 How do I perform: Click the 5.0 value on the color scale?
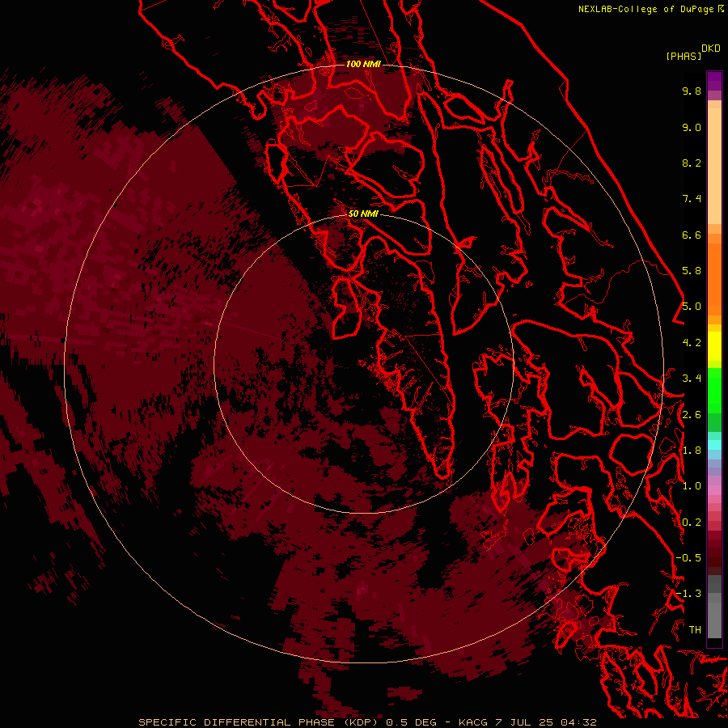[x=692, y=307]
